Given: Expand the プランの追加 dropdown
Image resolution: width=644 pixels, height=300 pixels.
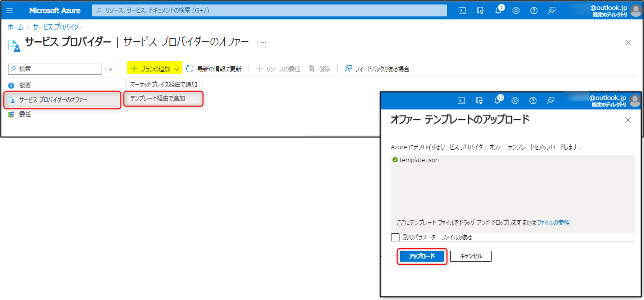Looking at the screenshot, I should click(154, 69).
